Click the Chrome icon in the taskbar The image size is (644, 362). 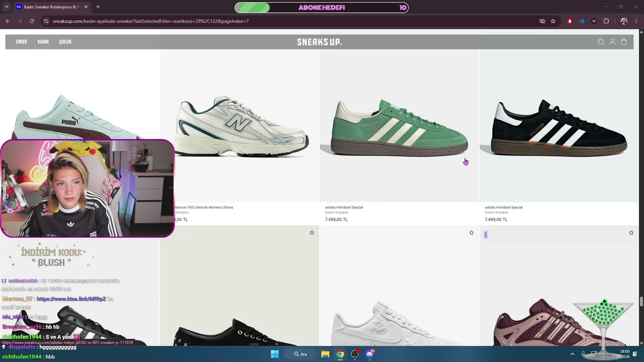click(x=340, y=354)
